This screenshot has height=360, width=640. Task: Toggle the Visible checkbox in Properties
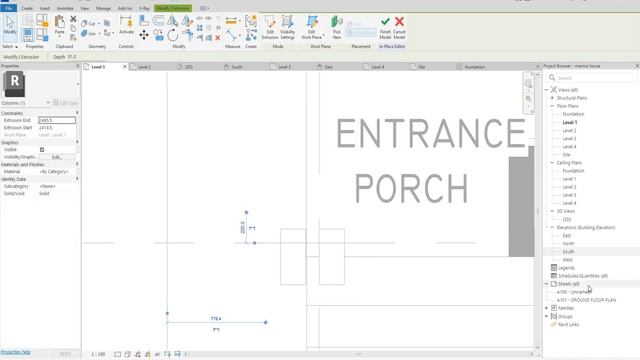pos(42,150)
